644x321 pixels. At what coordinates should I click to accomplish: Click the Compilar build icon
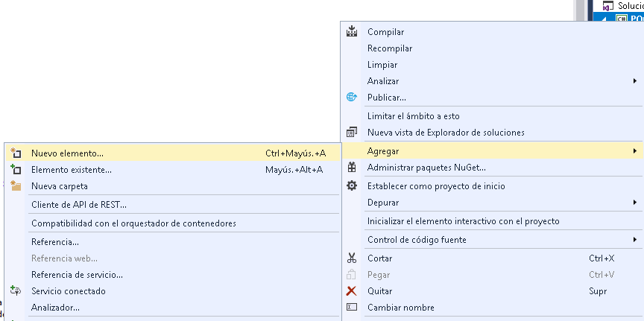coord(352,31)
